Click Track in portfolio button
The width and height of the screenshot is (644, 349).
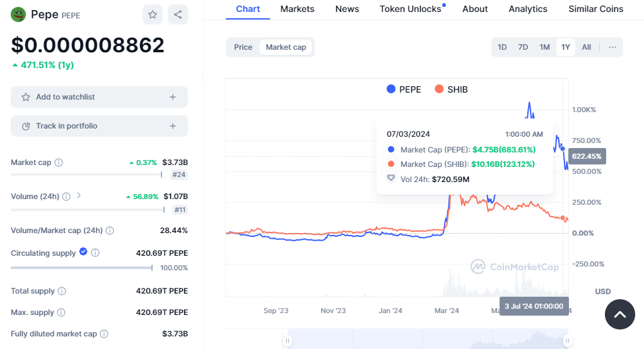pyautogui.click(x=100, y=126)
